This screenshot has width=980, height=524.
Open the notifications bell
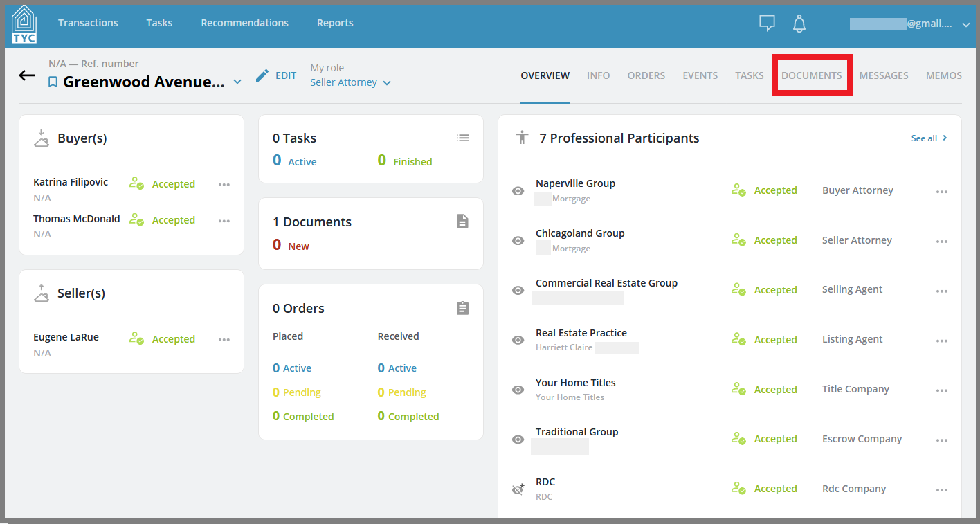(799, 24)
